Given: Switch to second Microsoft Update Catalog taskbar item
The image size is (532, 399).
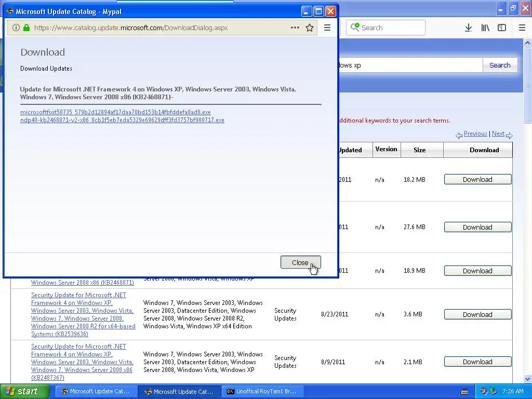Looking at the screenshot, I should coord(180,392).
